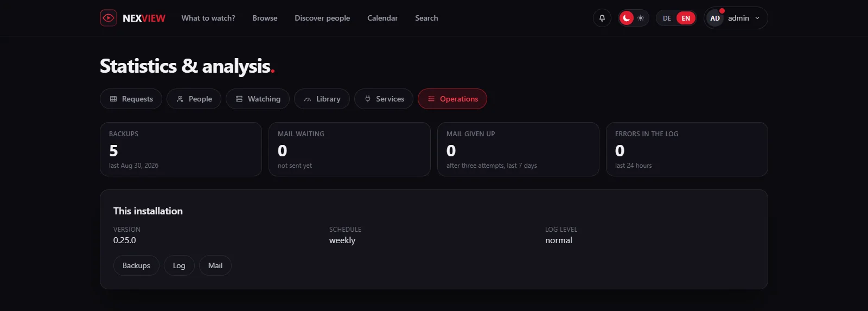Open Discover people page

(x=322, y=18)
